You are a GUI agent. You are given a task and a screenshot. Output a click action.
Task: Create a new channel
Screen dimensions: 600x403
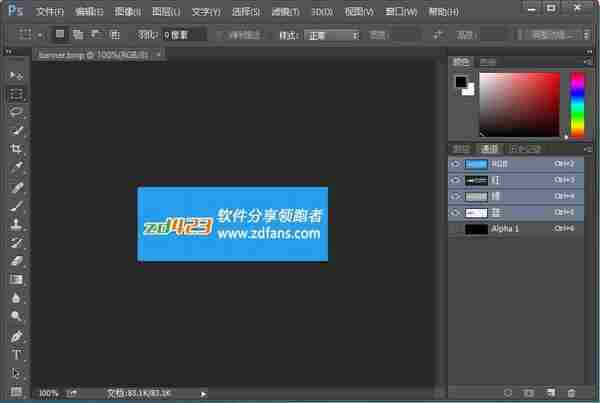coord(550,393)
